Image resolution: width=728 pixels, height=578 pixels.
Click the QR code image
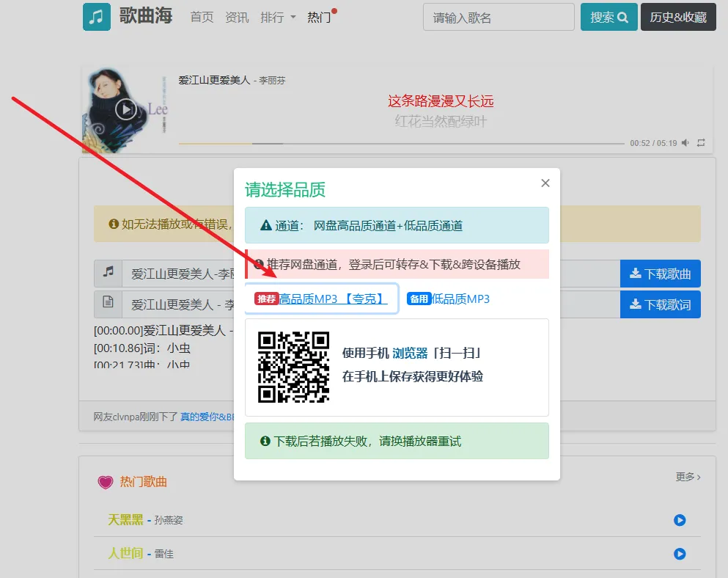click(x=293, y=367)
